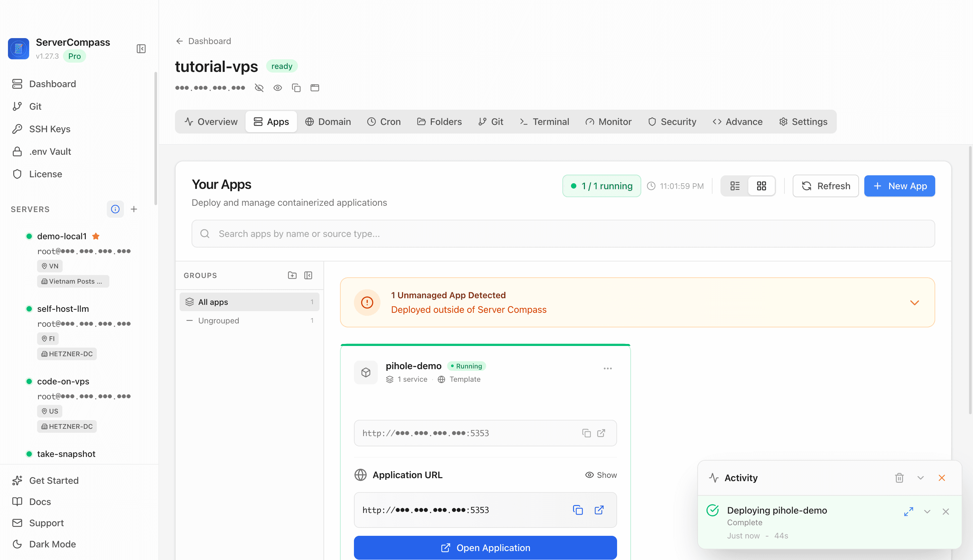Viewport: 973px width, 560px height.
Task: Focus the search apps input field
Action: (563, 234)
